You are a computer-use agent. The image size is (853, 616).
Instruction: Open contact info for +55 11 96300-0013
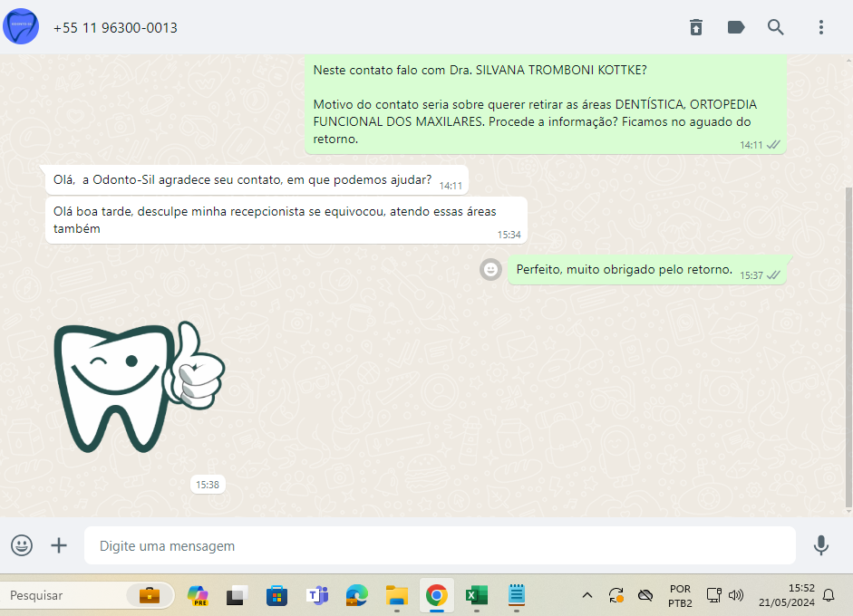[115, 28]
